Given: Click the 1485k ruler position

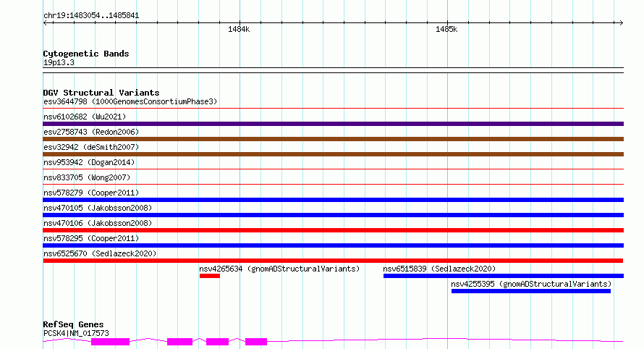Looking at the screenshot, I should click(x=446, y=29).
